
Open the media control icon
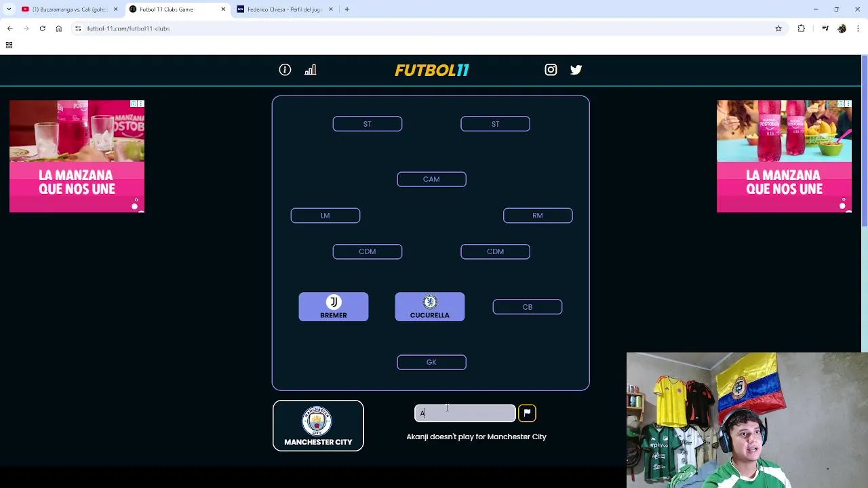click(x=825, y=28)
